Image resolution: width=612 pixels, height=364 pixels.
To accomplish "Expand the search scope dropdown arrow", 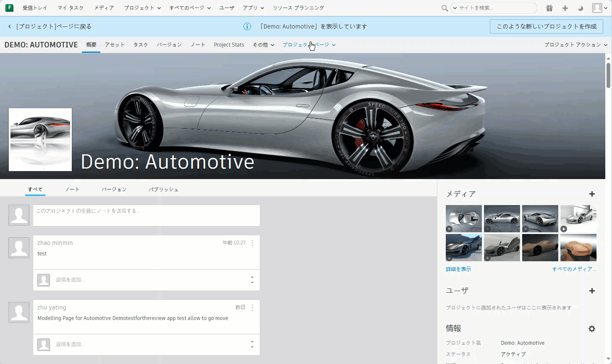I will [x=455, y=8].
